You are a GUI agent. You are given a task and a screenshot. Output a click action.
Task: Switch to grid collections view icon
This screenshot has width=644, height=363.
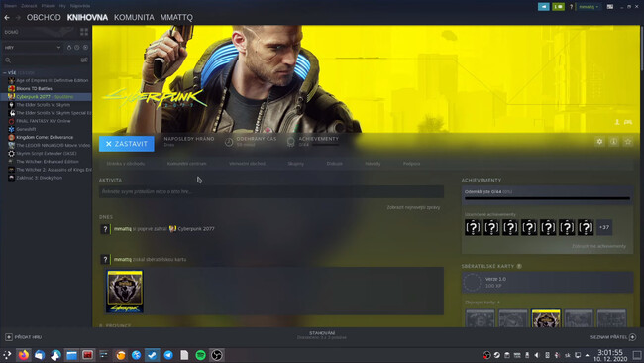point(84,32)
